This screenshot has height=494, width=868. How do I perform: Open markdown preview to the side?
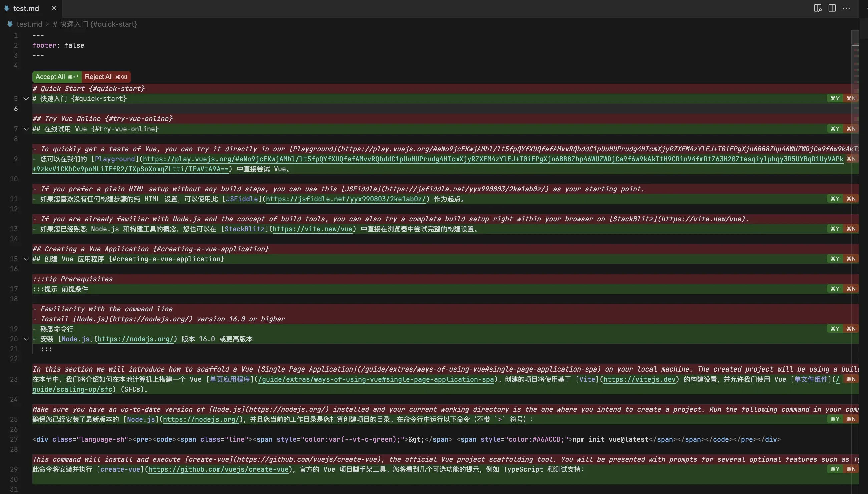[818, 8]
